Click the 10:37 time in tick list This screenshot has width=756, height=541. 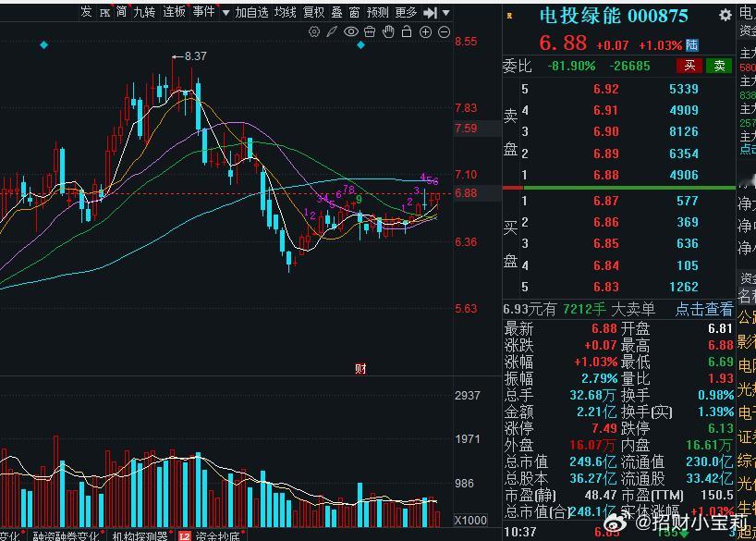pyautogui.click(x=519, y=533)
